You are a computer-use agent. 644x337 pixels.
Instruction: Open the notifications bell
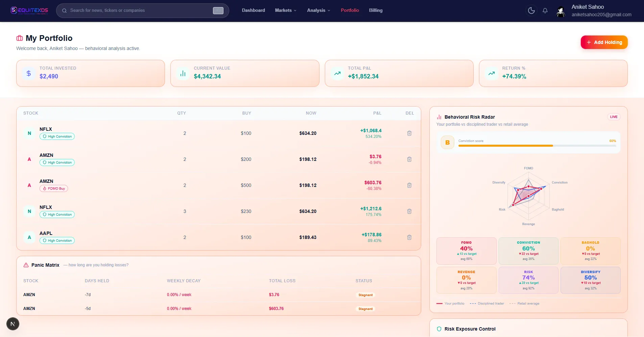coord(545,10)
